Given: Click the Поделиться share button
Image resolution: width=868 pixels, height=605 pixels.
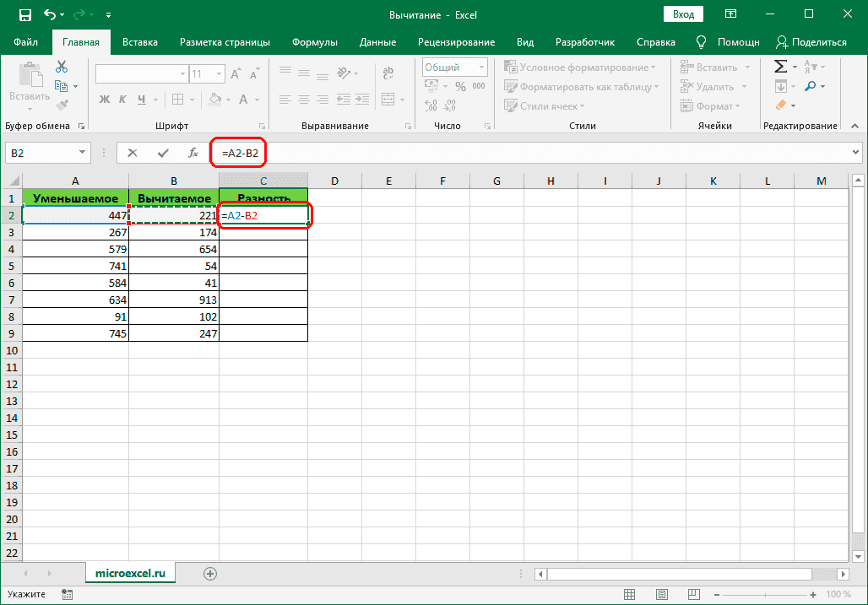Looking at the screenshot, I should (811, 42).
